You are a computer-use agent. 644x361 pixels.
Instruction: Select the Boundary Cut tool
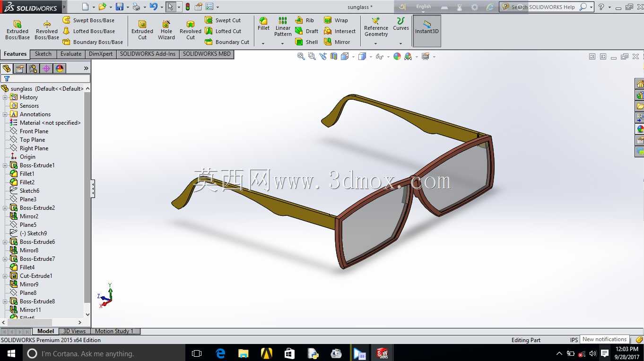click(x=227, y=42)
